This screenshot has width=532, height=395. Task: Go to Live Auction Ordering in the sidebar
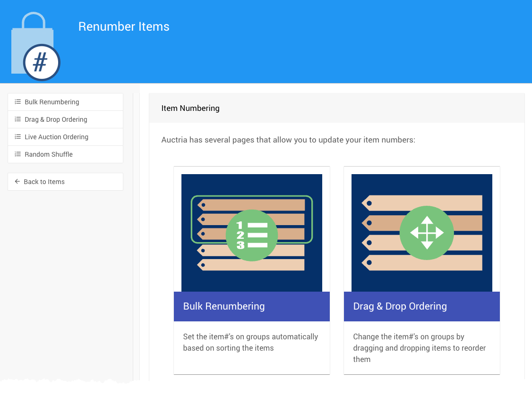pyautogui.click(x=56, y=137)
